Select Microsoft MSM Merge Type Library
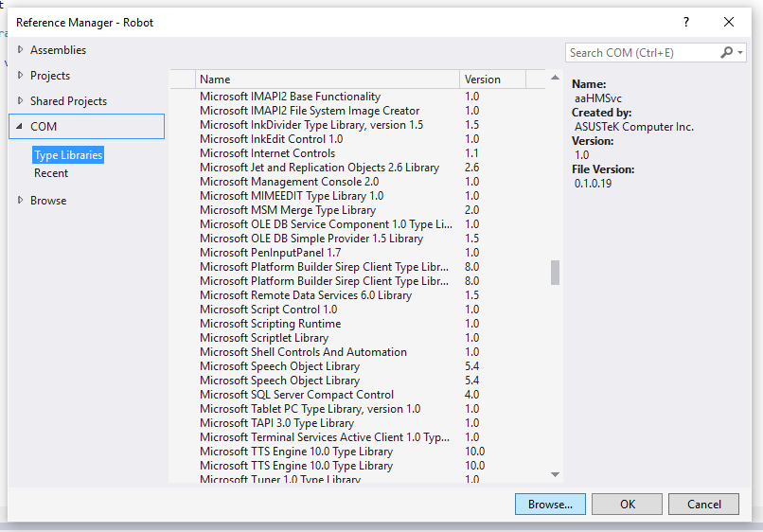 click(358, 210)
